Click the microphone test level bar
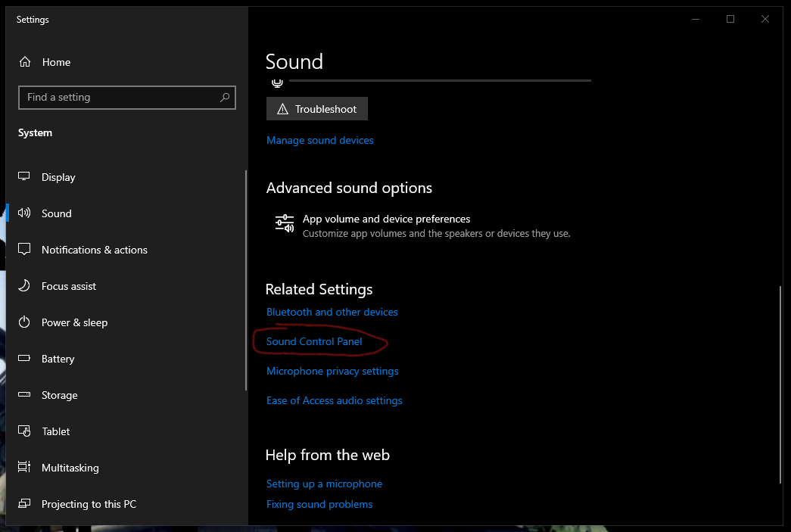This screenshot has width=791, height=532. (439, 80)
